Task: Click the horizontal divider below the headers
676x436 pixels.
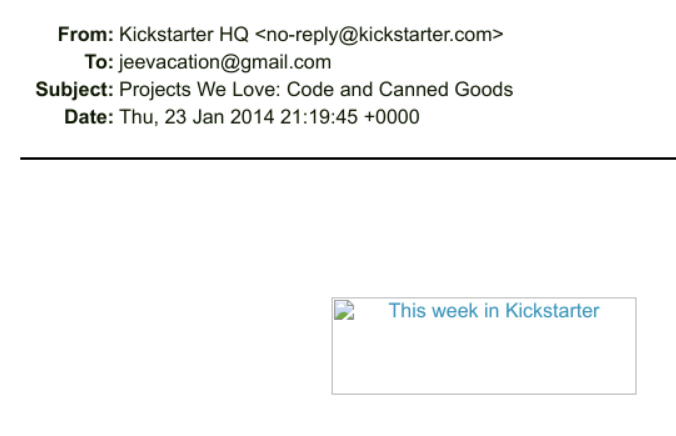Action: tap(348, 158)
